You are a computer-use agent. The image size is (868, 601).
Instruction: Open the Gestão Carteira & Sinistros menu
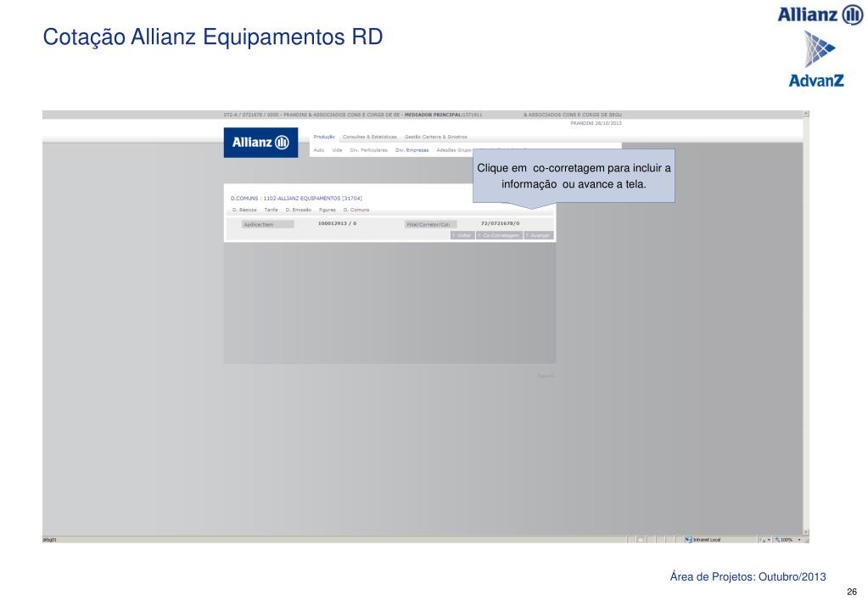pyautogui.click(x=435, y=137)
